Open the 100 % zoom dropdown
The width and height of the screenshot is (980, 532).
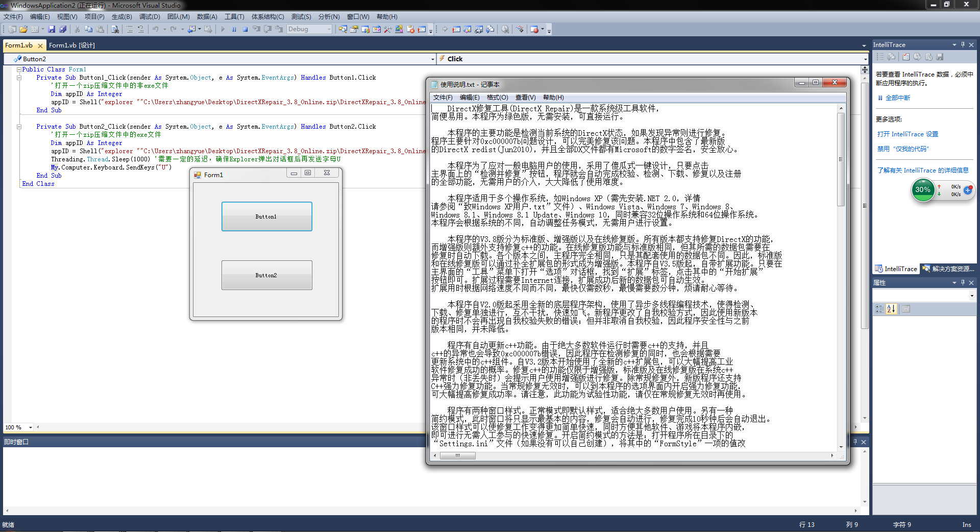coord(31,427)
